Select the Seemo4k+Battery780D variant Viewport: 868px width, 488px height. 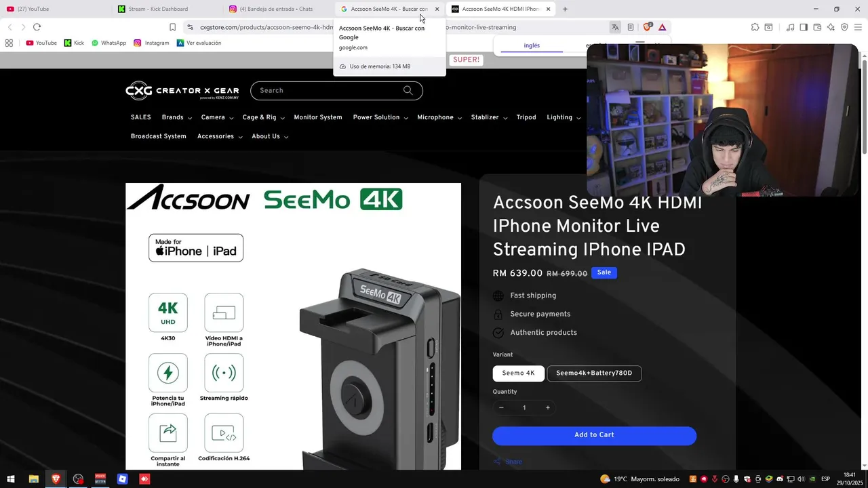click(x=594, y=373)
